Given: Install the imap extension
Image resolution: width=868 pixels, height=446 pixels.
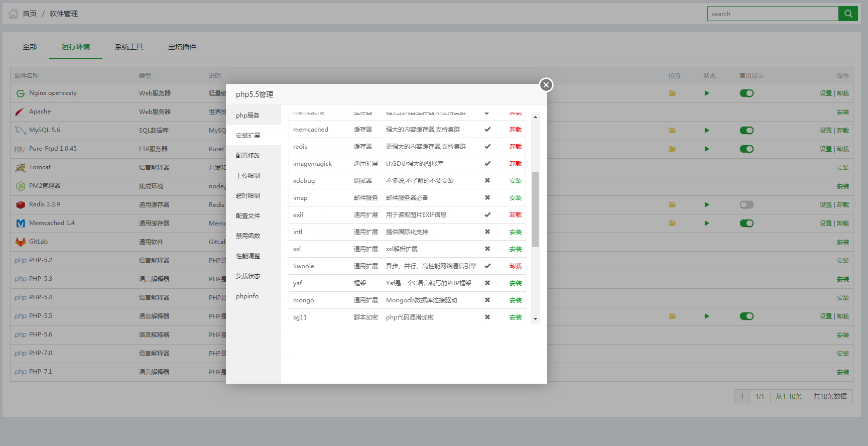Looking at the screenshot, I should click(516, 198).
